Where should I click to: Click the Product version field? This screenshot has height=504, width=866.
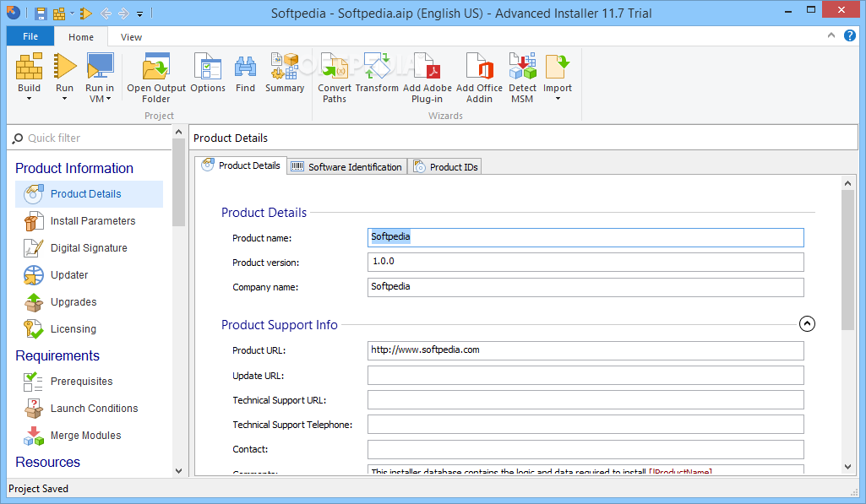tap(586, 262)
